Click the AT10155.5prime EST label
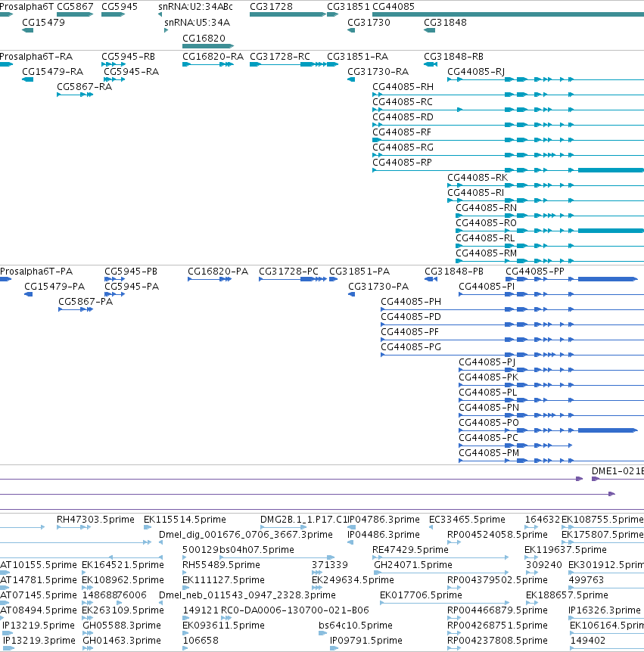This screenshot has height=652, width=644. (39, 565)
